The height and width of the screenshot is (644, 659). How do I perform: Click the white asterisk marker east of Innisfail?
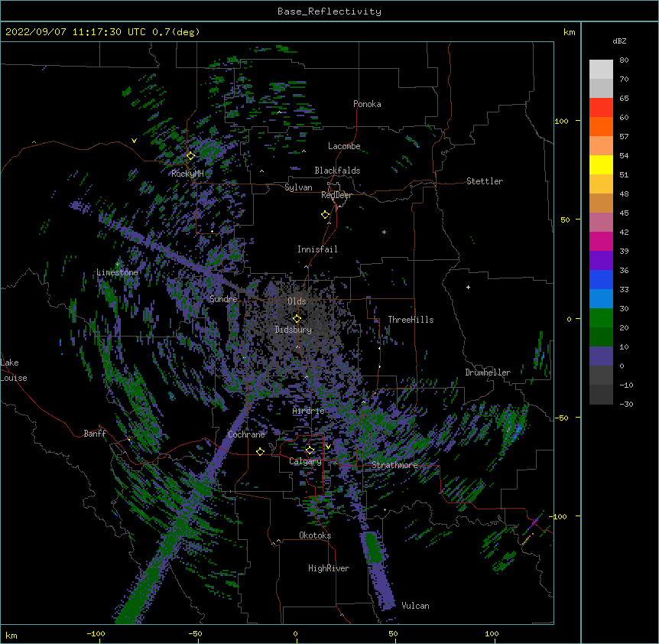(384, 233)
